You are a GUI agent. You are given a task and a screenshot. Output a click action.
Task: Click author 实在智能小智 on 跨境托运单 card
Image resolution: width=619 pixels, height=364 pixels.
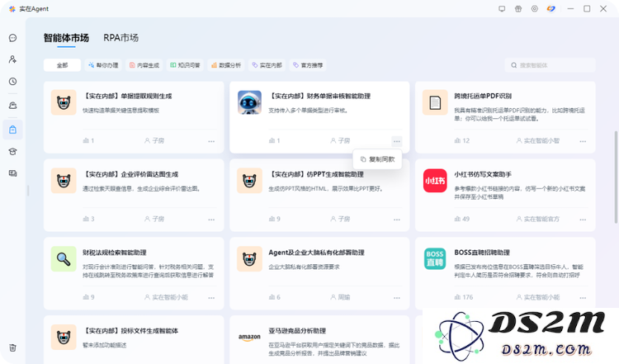click(x=537, y=141)
